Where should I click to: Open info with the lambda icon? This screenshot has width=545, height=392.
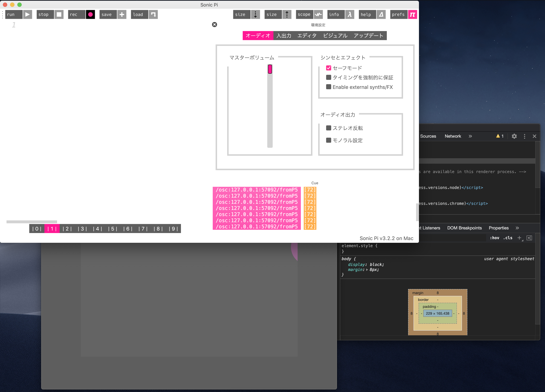[x=349, y=14]
